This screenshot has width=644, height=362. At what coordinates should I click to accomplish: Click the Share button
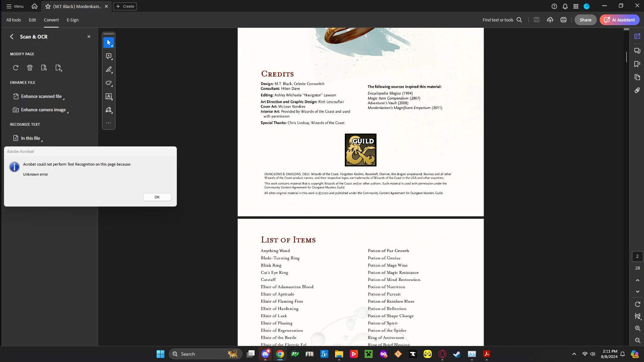585,20
